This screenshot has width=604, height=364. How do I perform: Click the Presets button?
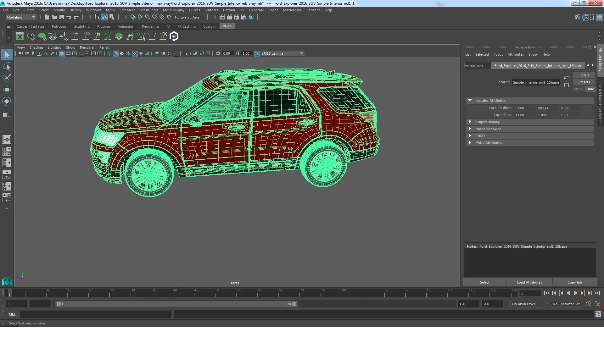pos(584,82)
